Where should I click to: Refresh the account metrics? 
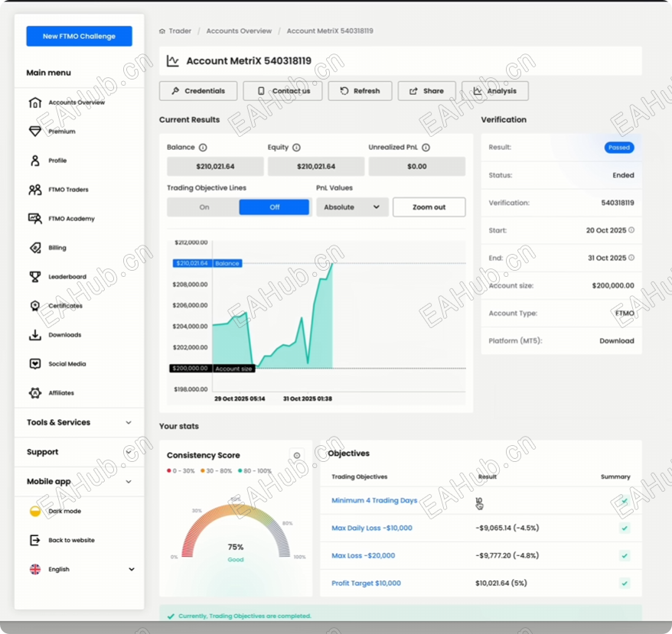click(360, 91)
